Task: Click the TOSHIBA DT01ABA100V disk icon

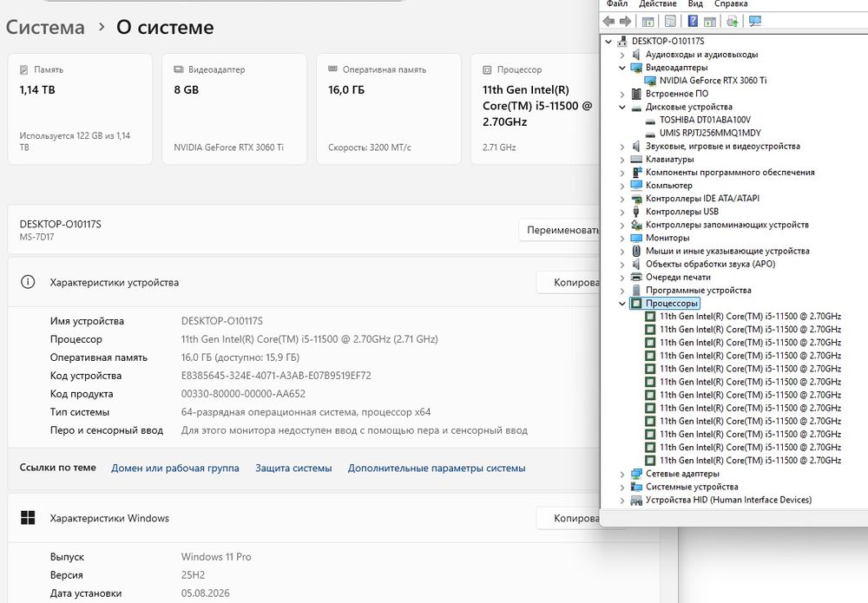Action: (x=650, y=120)
